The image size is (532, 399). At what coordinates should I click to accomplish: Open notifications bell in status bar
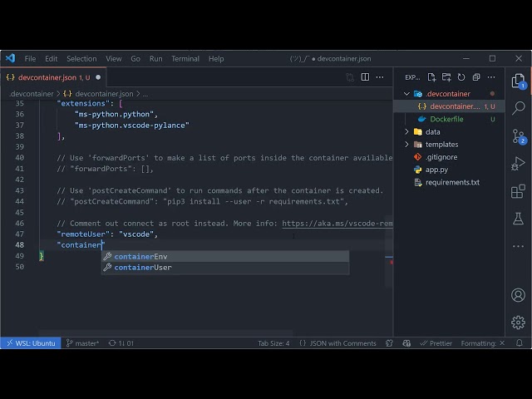coord(519,343)
